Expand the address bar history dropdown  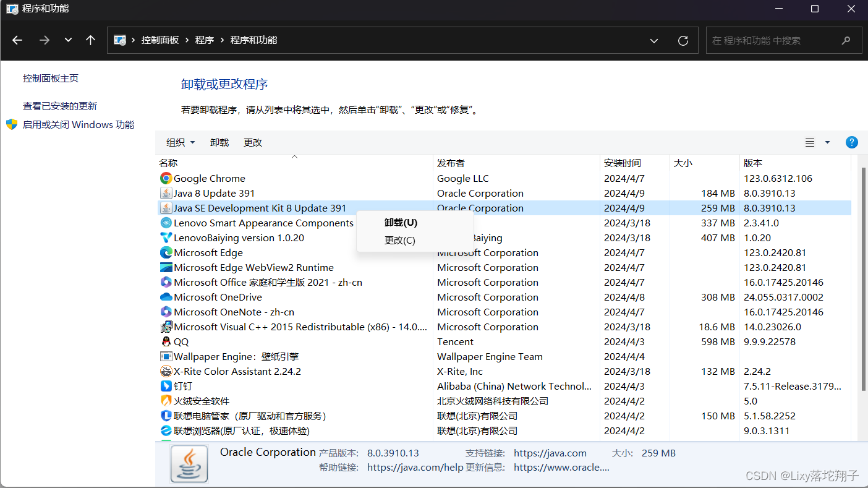click(654, 40)
